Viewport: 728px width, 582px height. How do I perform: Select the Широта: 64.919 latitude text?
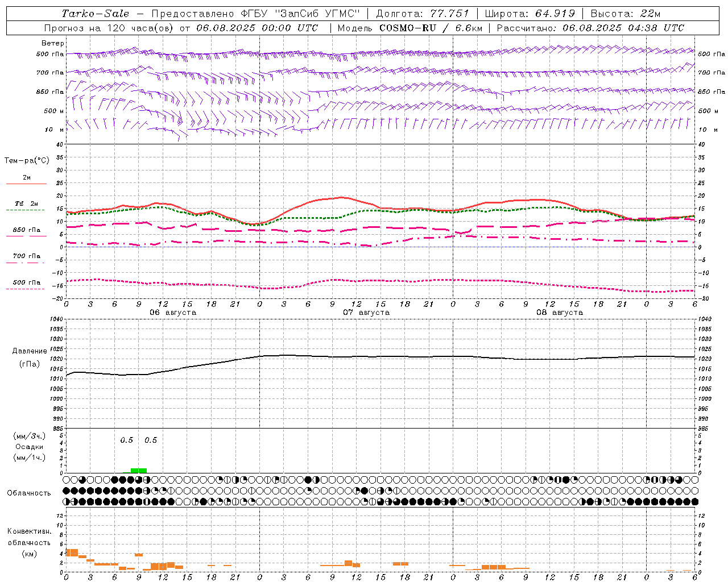click(530, 14)
